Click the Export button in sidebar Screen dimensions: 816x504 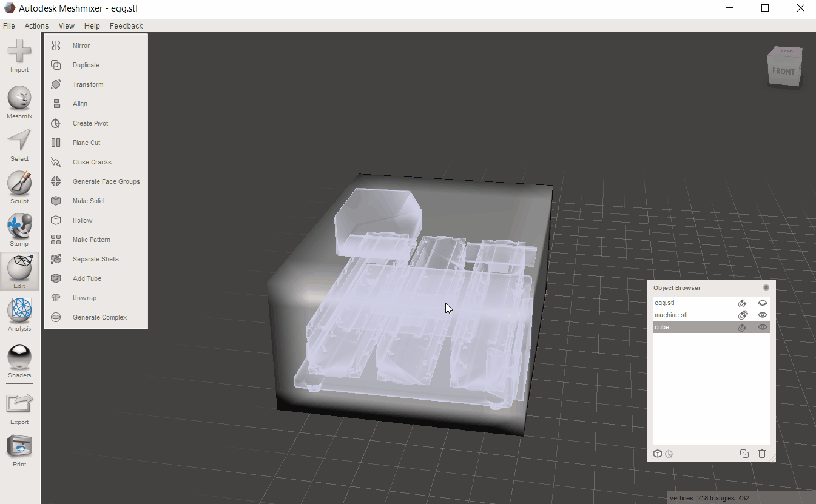pos(19,408)
